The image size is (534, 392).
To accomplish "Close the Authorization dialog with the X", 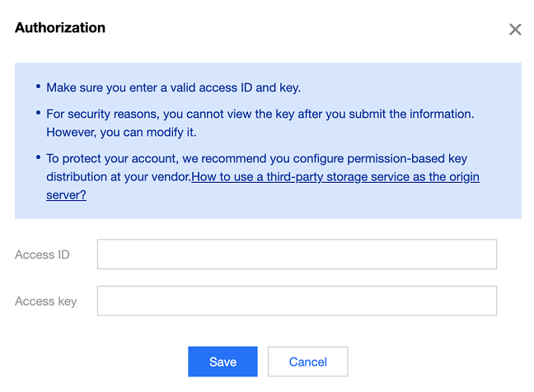I will (x=515, y=30).
